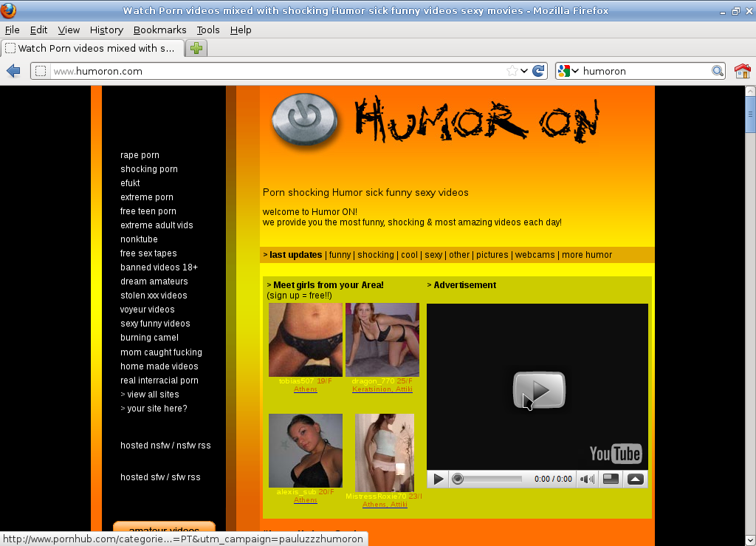Viewport: 756px width, 546px height.
Task: Click the 'Meet girls from your Area!' heading
Action: click(x=329, y=285)
